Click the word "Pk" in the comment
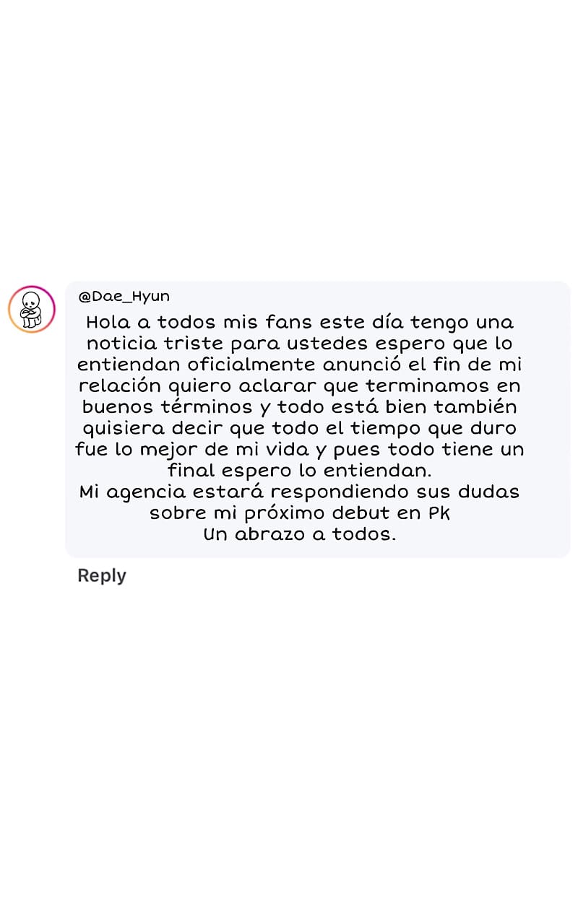578x924 pixels. pyautogui.click(x=439, y=514)
